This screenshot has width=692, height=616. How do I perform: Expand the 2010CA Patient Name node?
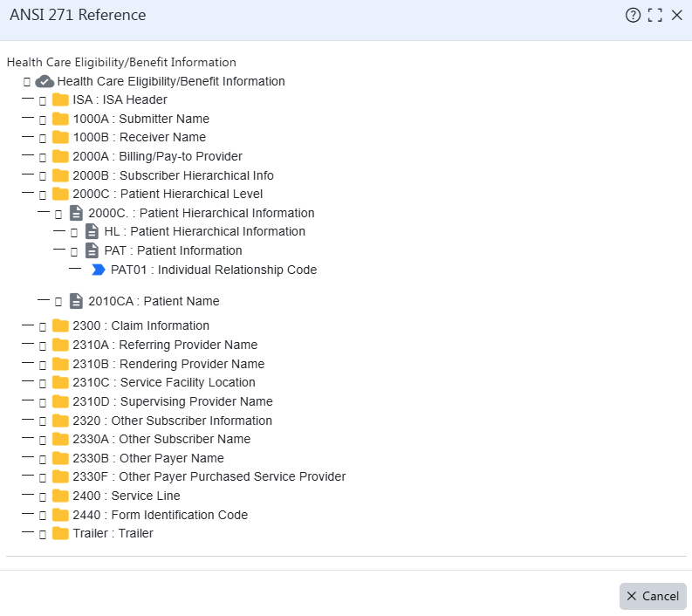[58, 302]
